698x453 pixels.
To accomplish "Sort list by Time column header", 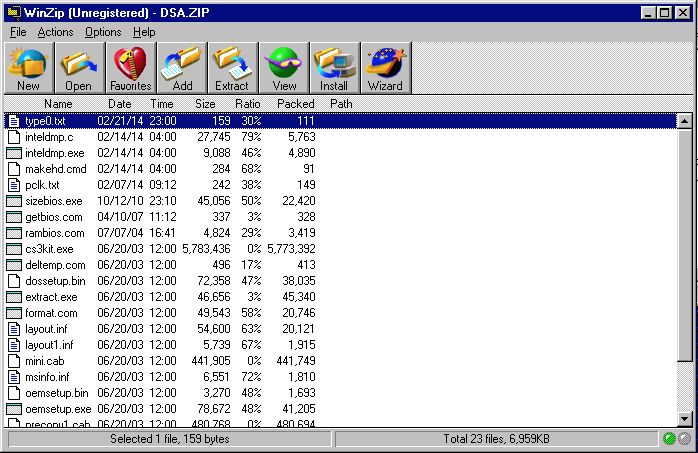I will 162,104.
